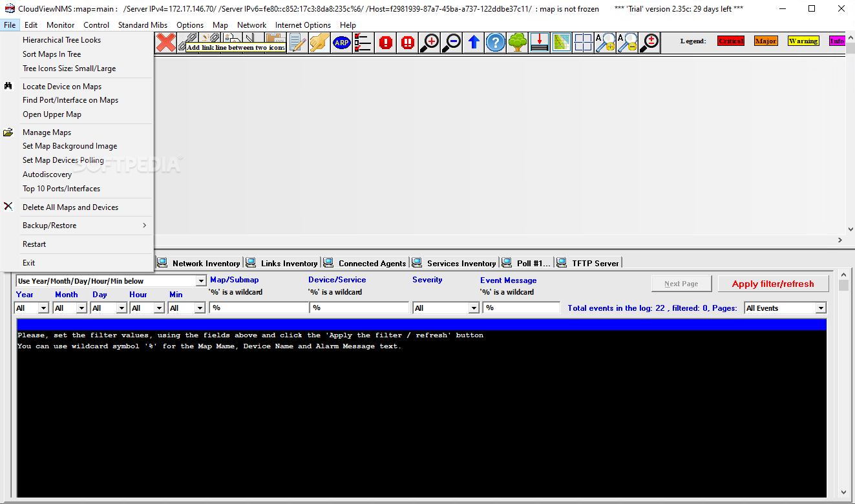855x504 pixels.
Task: Switch to the Links Inventory tab
Action: tap(282, 262)
